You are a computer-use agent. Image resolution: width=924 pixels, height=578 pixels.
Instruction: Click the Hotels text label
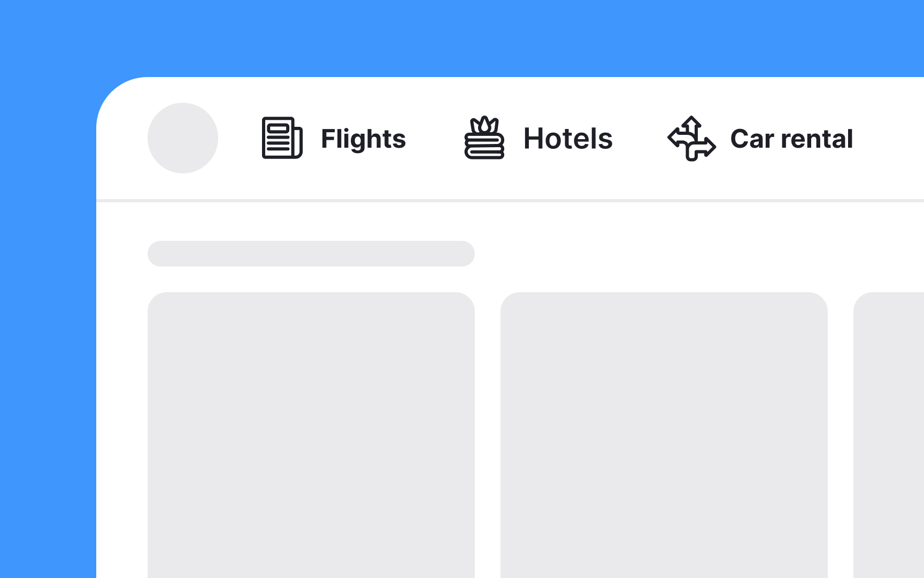(x=568, y=139)
